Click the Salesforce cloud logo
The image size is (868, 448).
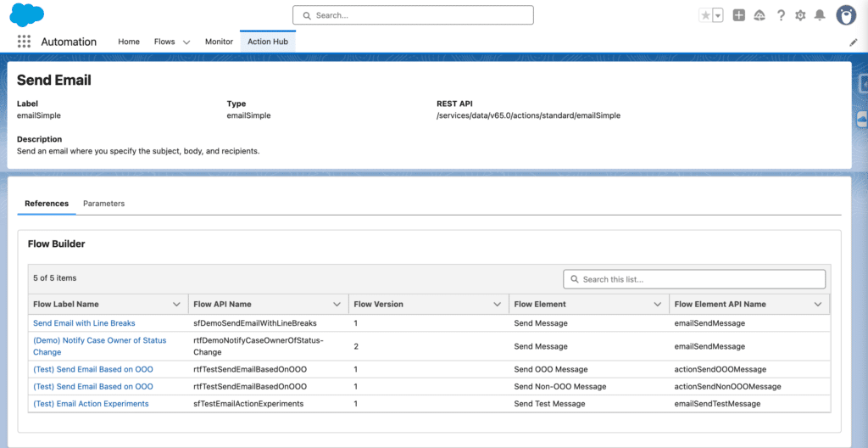point(27,15)
